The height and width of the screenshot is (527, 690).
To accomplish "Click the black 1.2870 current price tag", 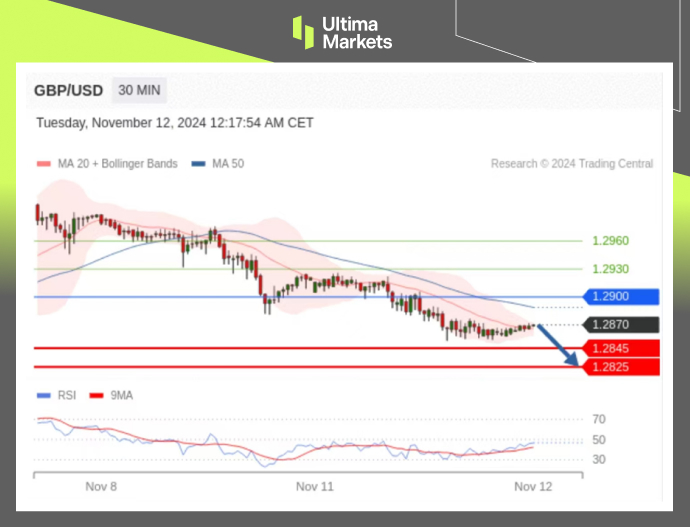I will pos(619,325).
